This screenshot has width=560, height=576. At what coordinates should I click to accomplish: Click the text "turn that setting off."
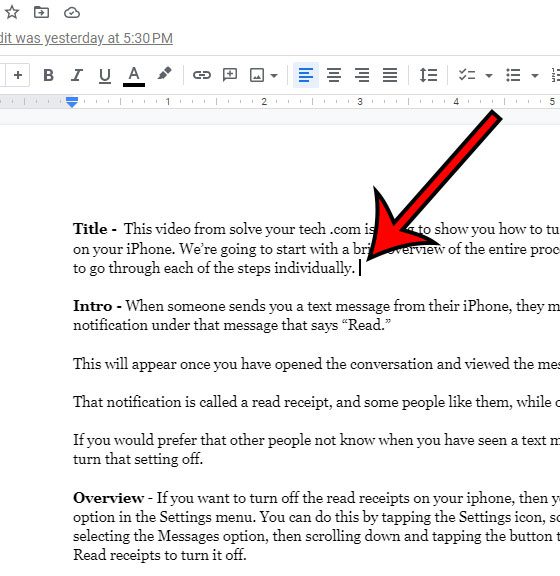click(138, 459)
